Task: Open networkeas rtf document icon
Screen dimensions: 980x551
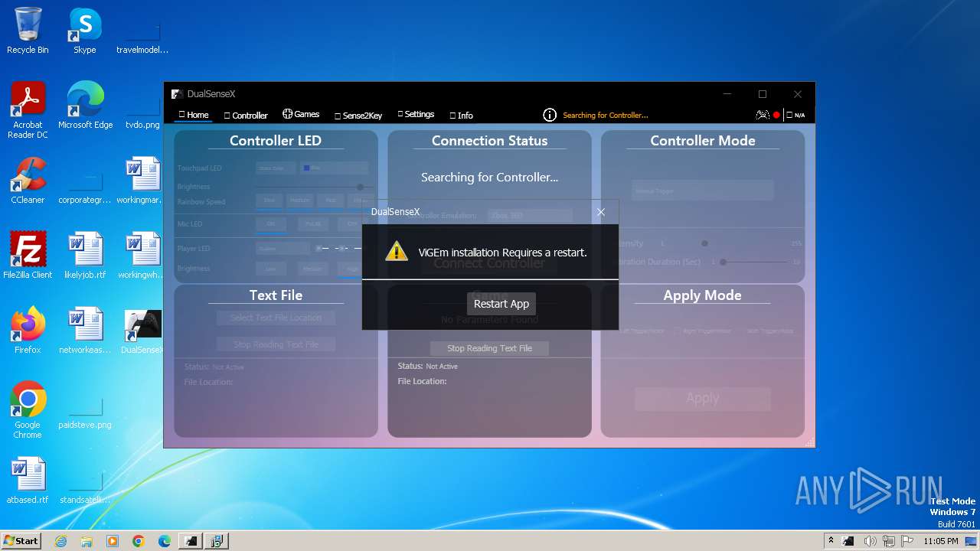Action: pos(85,331)
